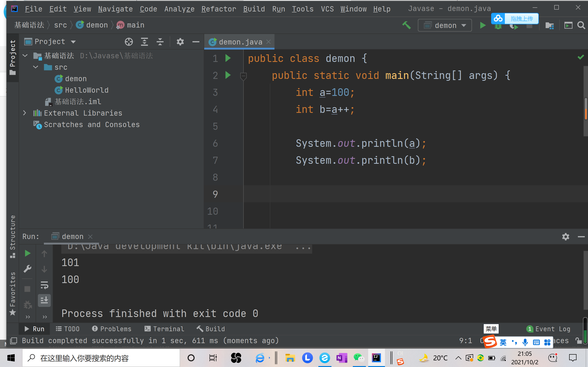Toggle scroll to end in console
The height and width of the screenshot is (367, 588).
tap(44, 300)
